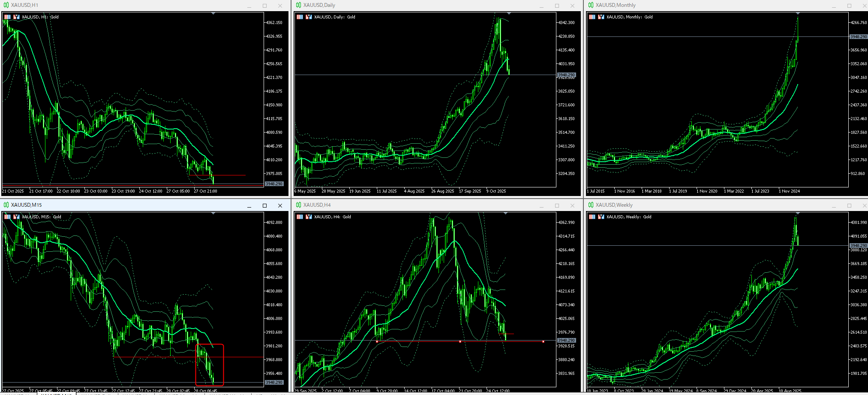The height and width of the screenshot is (395, 868).
Task: Open Depth of Market on Daily chart
Action: [309, 17]
